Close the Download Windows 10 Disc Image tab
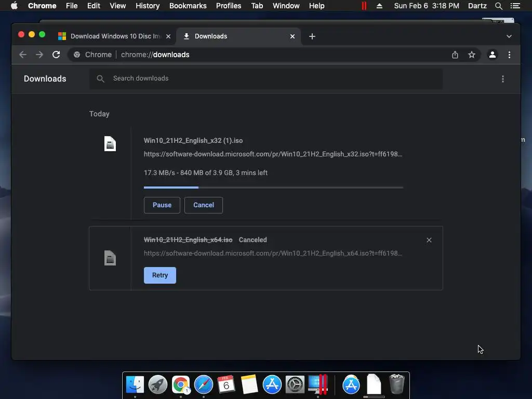532x399 pixels. pos(168,36)
